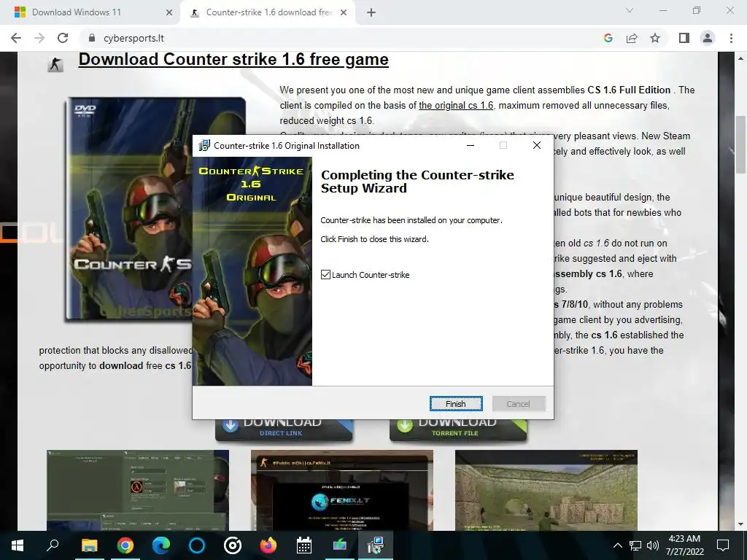This screenshot has width=747, height=560.
Task: Reload the cybersports.lt page
Action: click(x=63, y=38)
